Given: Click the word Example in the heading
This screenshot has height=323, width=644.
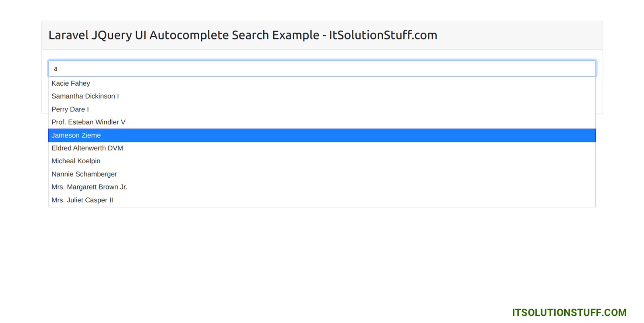Looking at the screenshot, I should click(295, 35).
